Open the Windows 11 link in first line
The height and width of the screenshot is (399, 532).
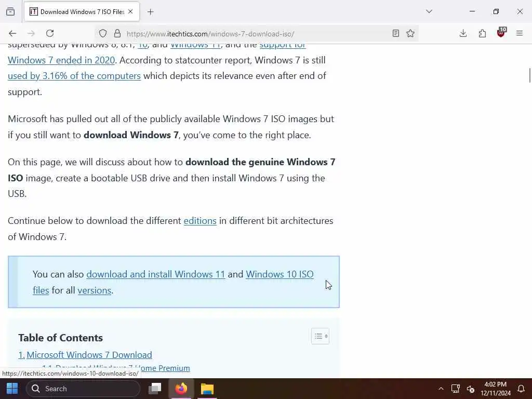point(195,46)
